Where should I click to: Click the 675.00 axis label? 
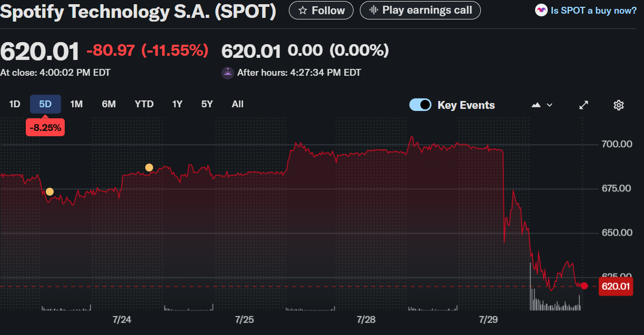click(617, 188)
